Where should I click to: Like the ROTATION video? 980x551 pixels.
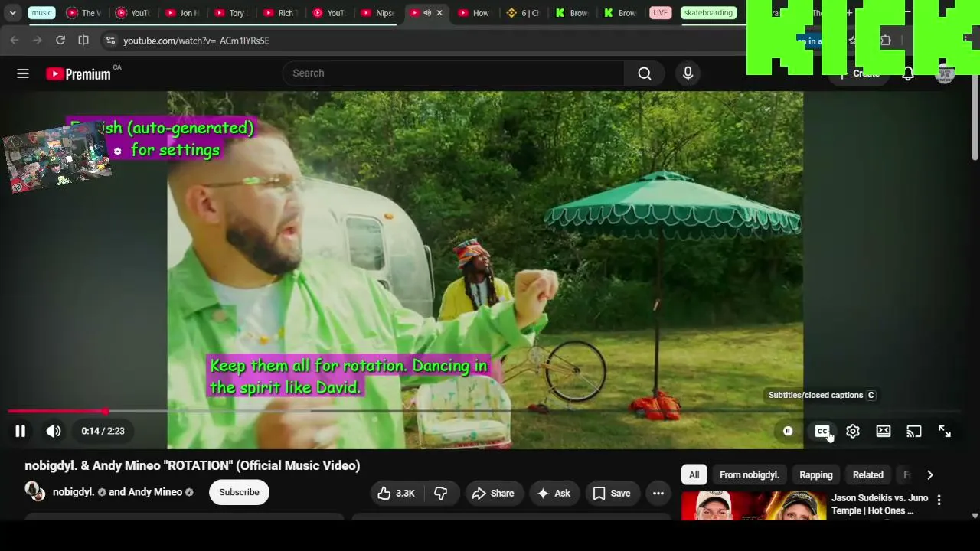tap(396, 494)
